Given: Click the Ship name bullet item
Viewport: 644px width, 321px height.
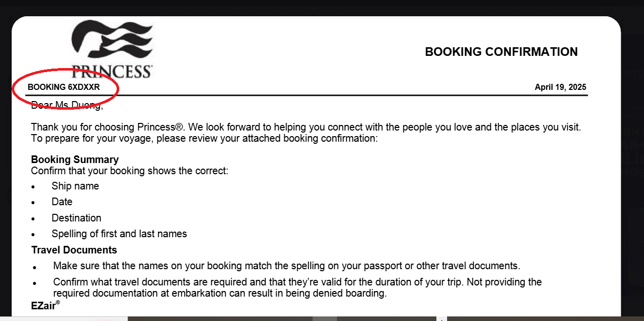Looking at the screenshot, I should click(x=75, y=186).
